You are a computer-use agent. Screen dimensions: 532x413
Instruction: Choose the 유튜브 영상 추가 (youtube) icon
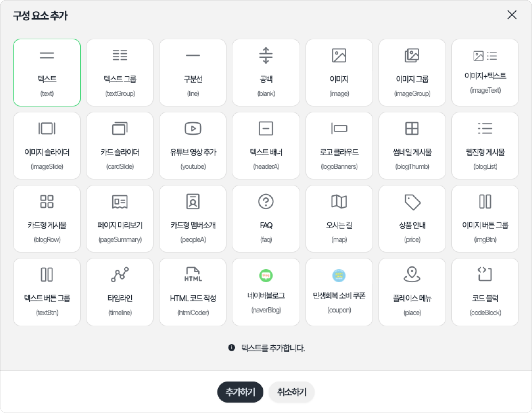pos(193,128)
